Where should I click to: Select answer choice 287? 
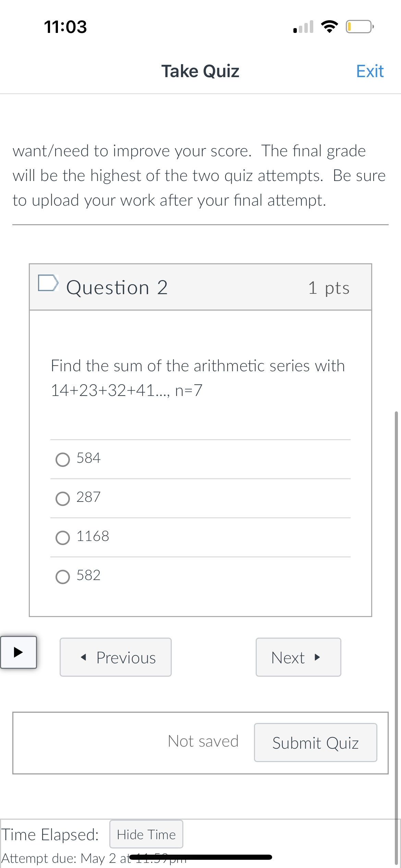62,498
